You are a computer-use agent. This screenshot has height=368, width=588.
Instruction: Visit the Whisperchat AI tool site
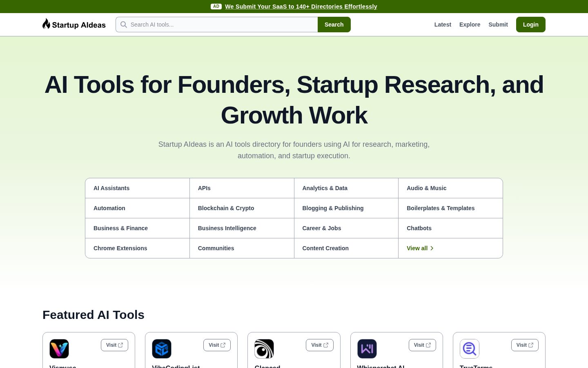(422, 345)
